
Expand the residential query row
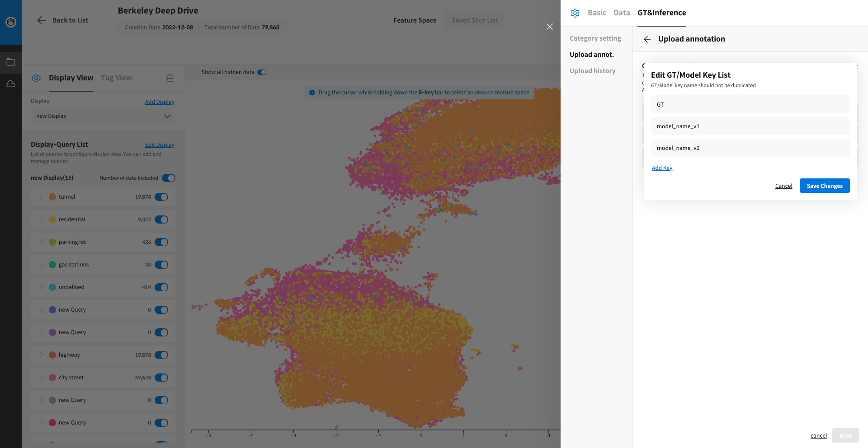[x=42, y=219]
